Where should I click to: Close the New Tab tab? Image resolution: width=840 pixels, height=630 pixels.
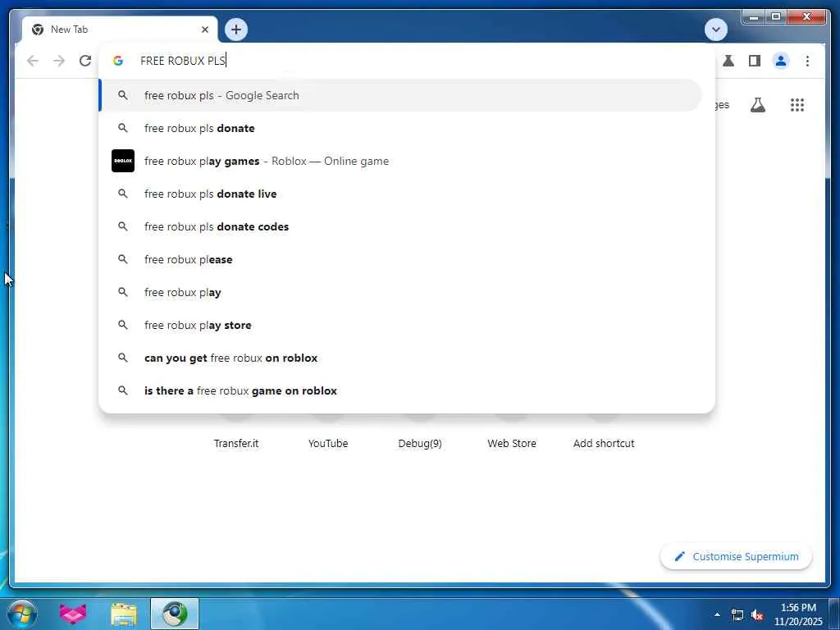tap(204, 30)
